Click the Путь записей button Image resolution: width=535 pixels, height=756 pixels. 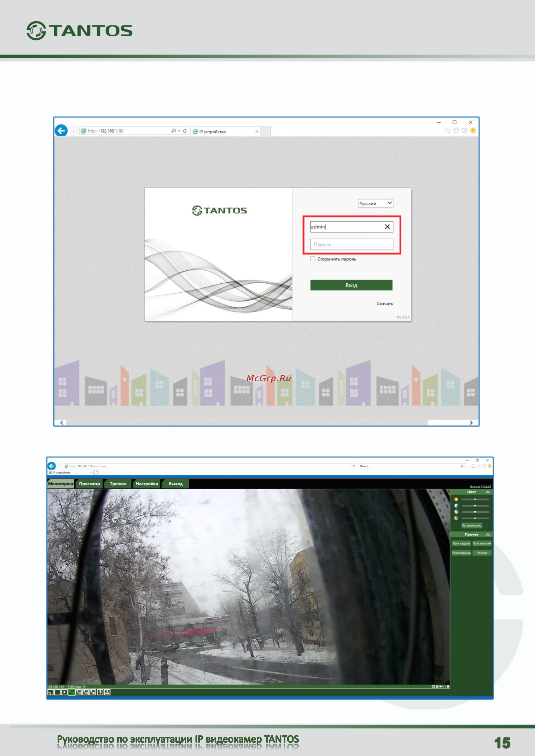pyautogui.click(x=482, y=543)
